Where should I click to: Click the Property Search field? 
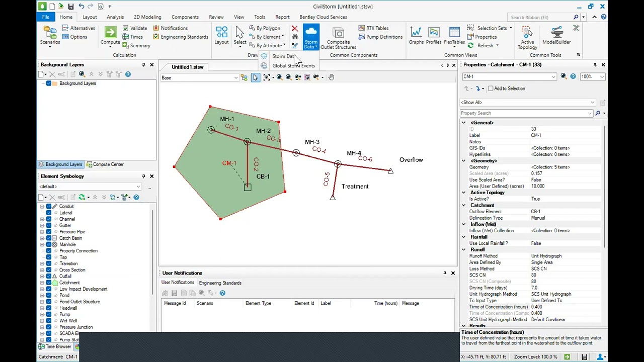click(x=526, y=113)
